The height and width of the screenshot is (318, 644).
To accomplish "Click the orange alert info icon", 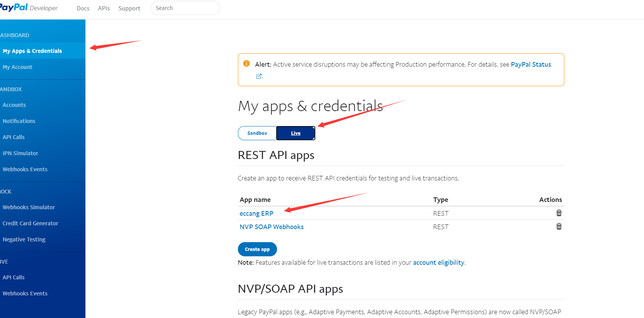I will (x=246, y=64).
